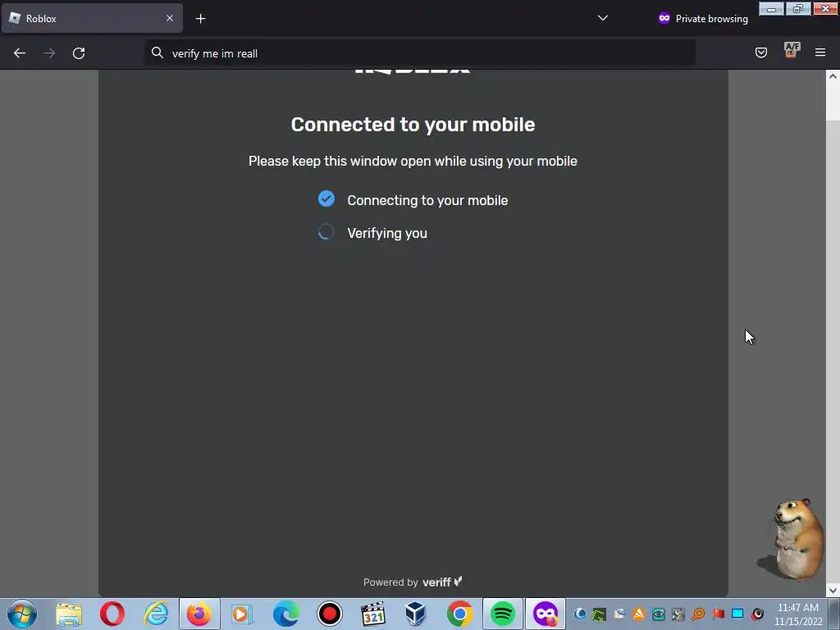The image size is (840, 630).
Task: Launch VirtualBox from the taskbar
Action: (416, 614)
